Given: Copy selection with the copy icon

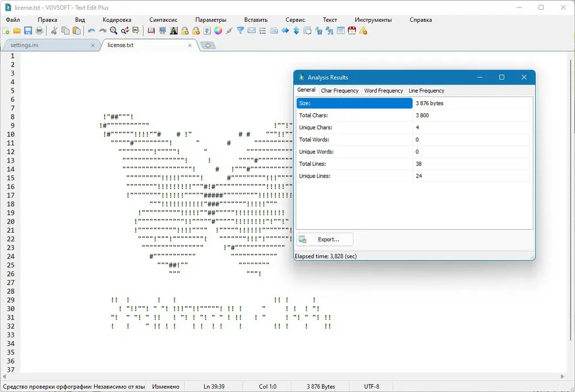Looking at the screenshot, I should click(x=66, y=31).
